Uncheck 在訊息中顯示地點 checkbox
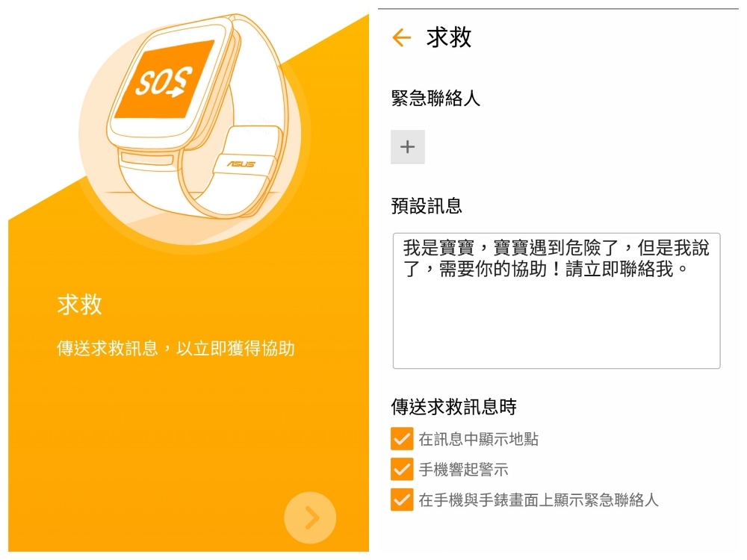 click(x=402, y=438)
